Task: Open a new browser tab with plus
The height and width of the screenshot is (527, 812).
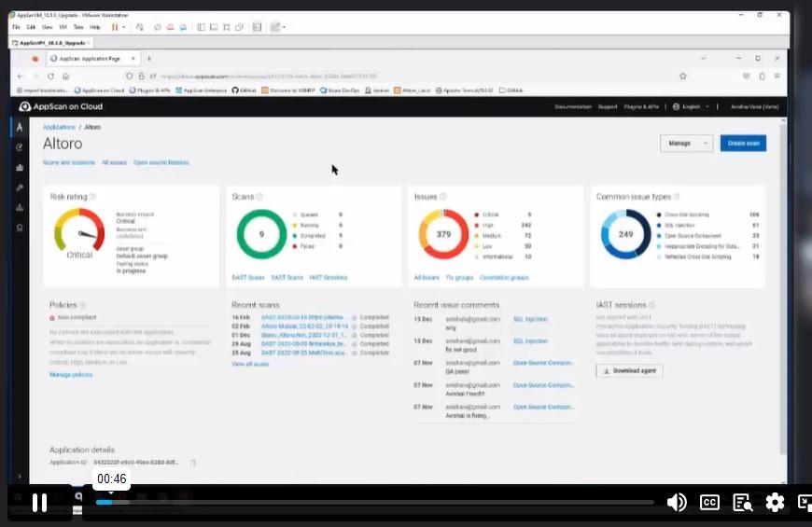Action: 149,59
